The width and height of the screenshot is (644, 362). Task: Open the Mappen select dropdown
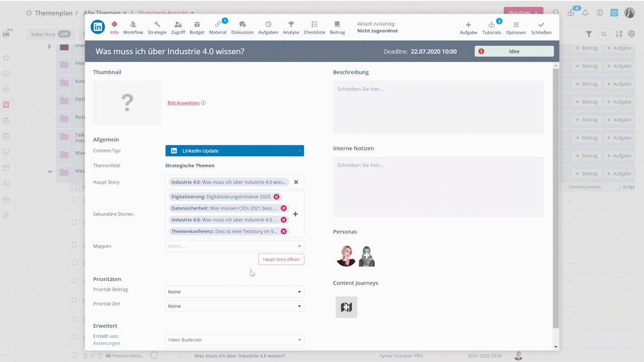click(x=234, y=246)
